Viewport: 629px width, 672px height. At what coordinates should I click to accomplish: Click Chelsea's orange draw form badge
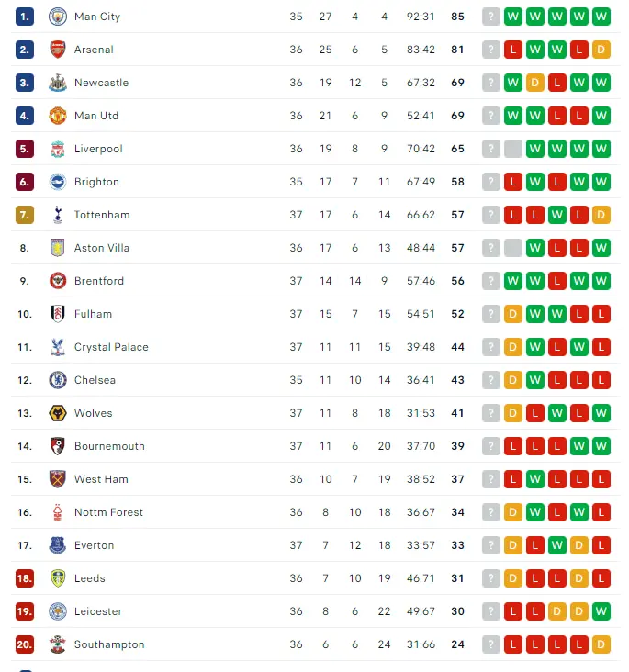(x=513, y=380)
